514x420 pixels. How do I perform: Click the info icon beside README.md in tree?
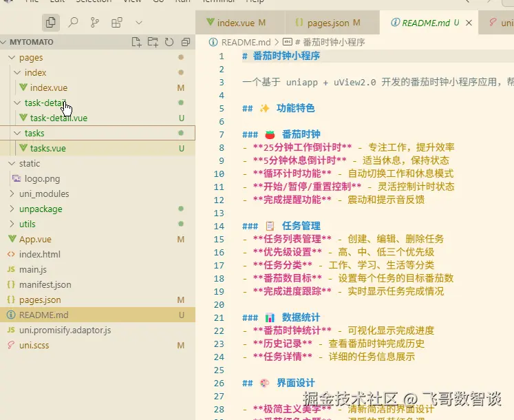(x=11, y=315)
